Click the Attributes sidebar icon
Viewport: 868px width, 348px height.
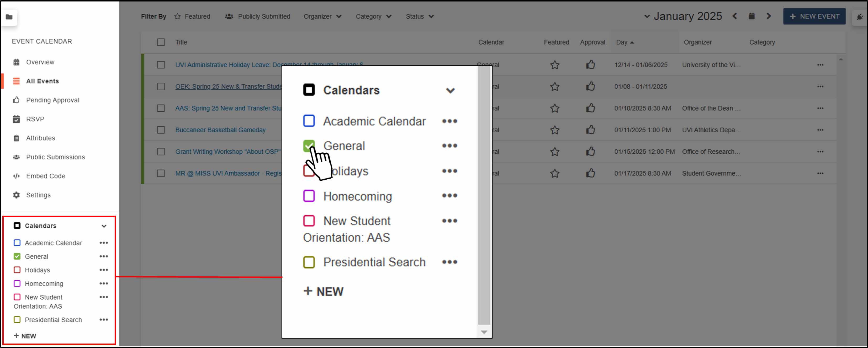tap(16, 138)
